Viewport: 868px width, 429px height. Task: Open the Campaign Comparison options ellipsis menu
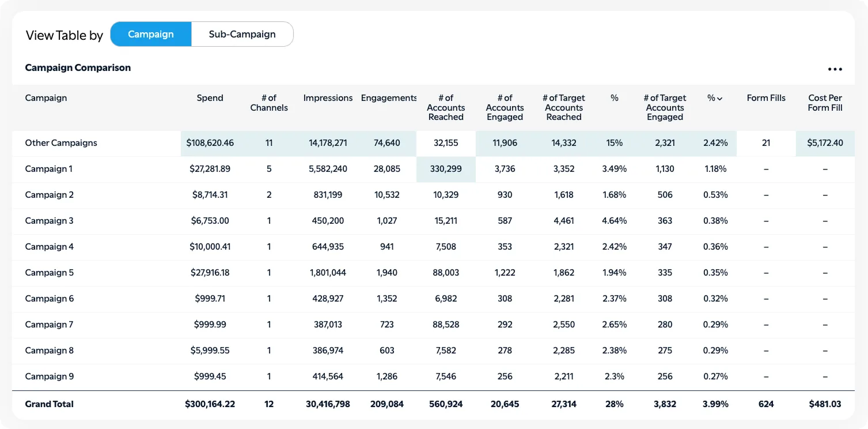coord(835,69)
